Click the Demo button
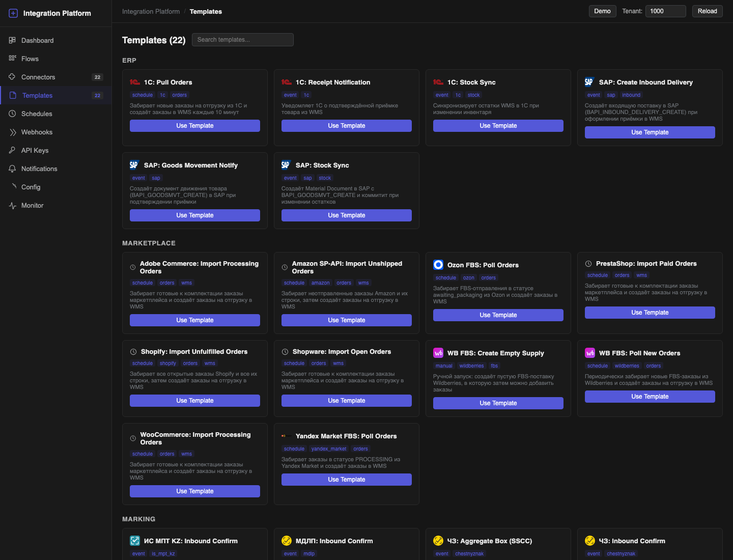 point(602,11)
